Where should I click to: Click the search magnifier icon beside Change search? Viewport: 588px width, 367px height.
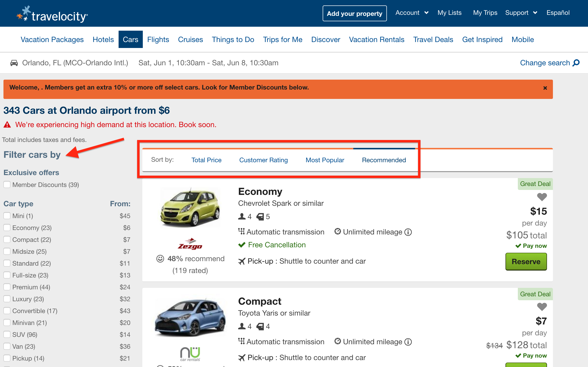pos(576,63)
